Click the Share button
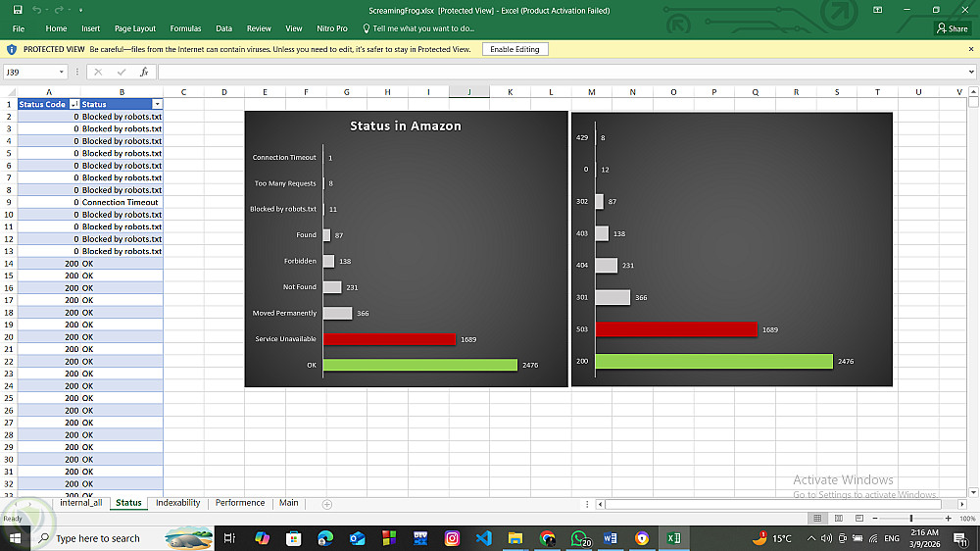980x551 pixels. tap(953, 28)
